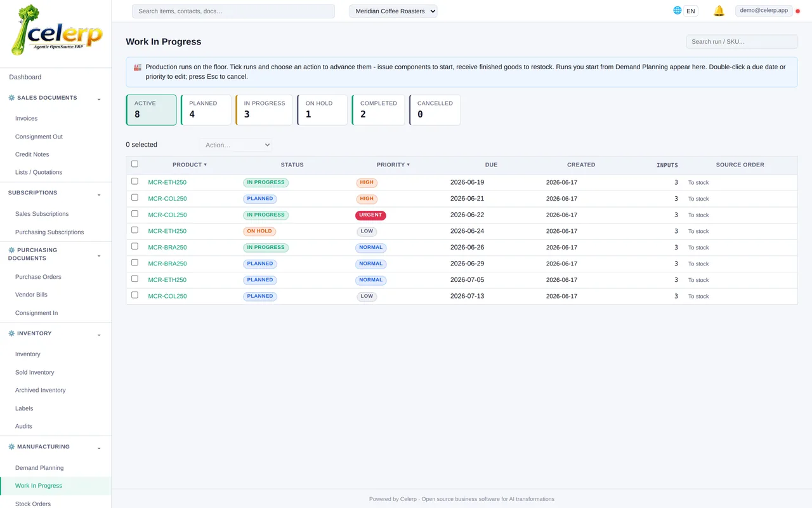This screenshot has height=508, width=812.
Task: Click the demo@celerp.app account button
Action: [x=764, y=10]
